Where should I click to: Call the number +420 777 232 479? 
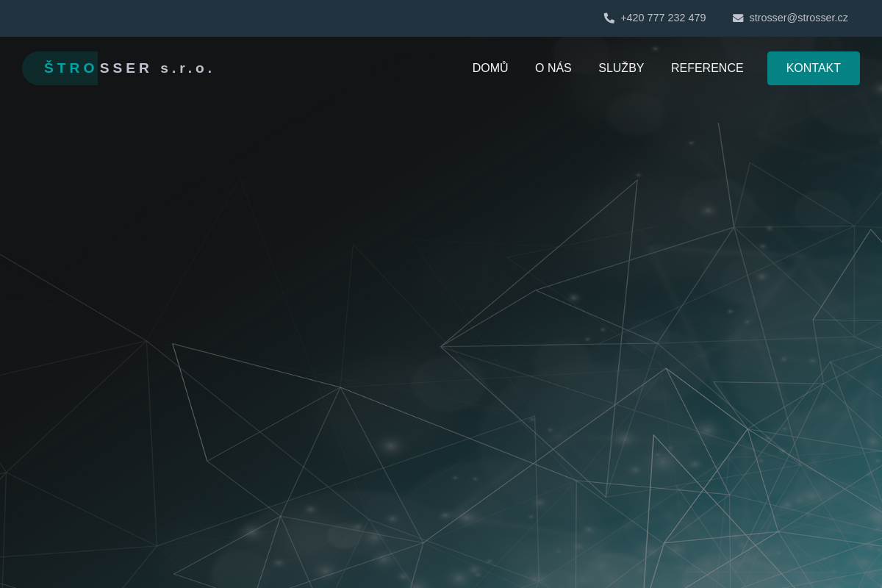point(662,18)
